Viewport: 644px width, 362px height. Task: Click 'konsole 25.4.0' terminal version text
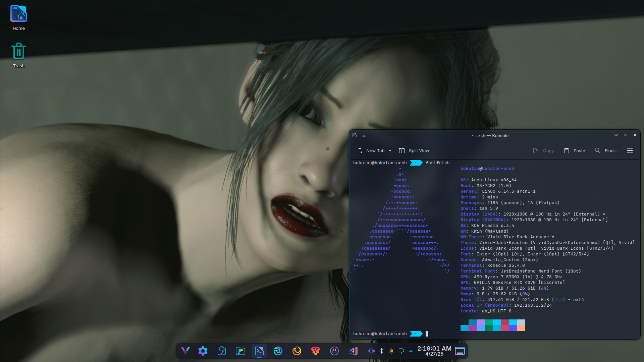tap(506, 265)
